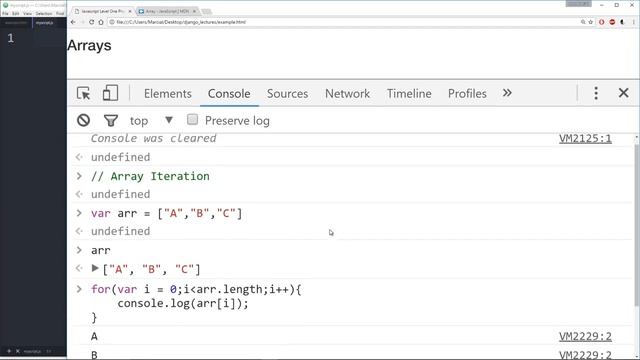Open the top execution context dropdown
The height and width of the screenshot is (360, 640).
pos(151,120)
